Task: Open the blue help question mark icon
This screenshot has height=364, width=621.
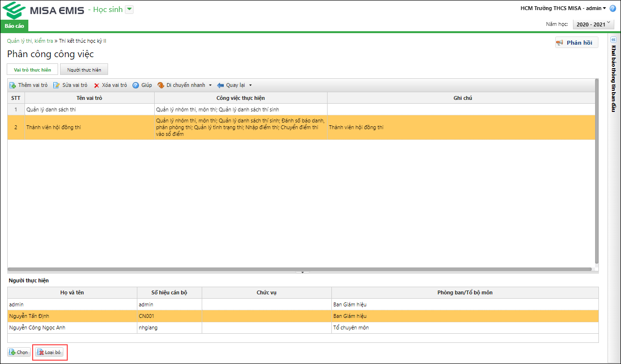Action: 612,8
